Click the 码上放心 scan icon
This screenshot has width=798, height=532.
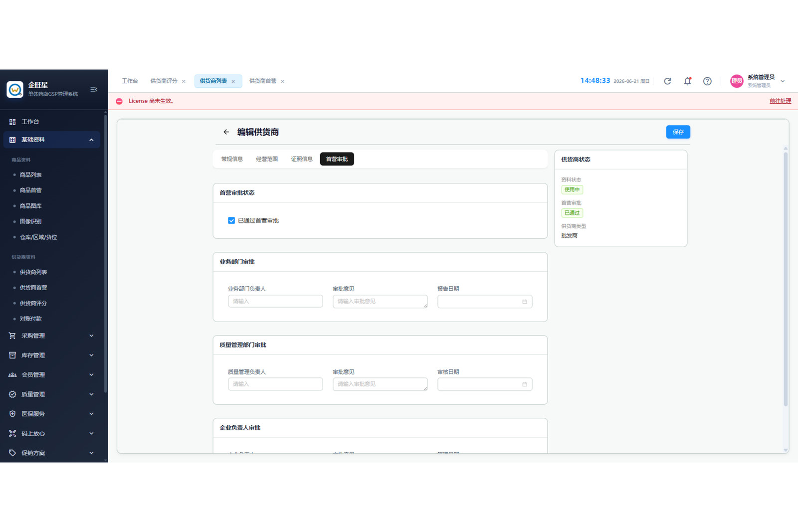(x=12, y=433)
